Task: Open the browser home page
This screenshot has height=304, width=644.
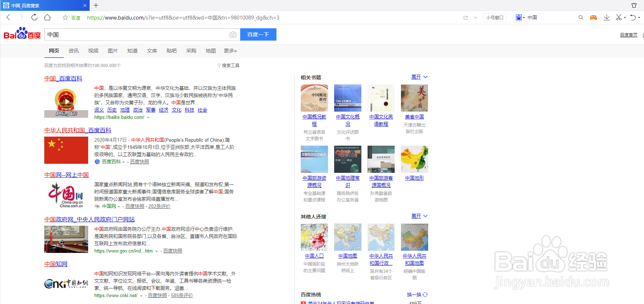Action: pyautogui.click(x=47, y=17)
